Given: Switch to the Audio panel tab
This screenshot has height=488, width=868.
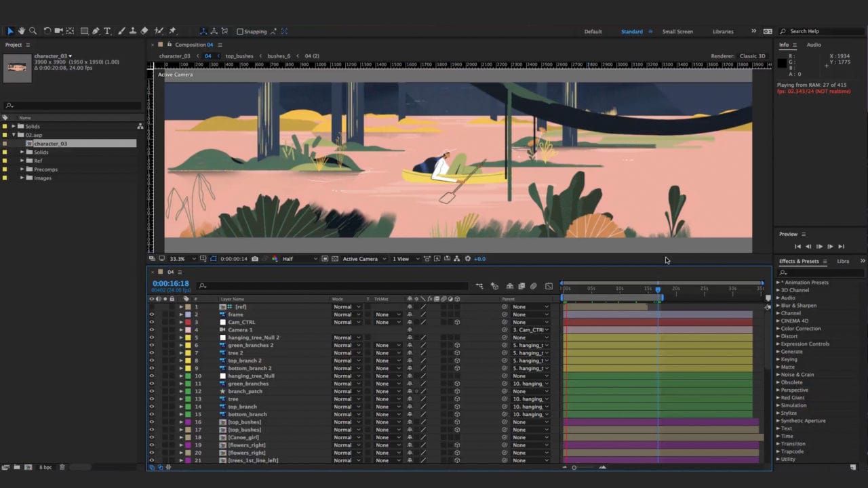Looking at the screenshot, I should pos(814,45).
